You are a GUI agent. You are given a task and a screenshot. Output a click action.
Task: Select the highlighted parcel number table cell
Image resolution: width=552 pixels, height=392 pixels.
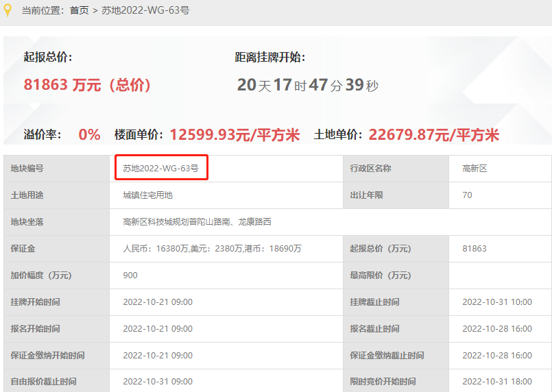[x=161, y=169]
